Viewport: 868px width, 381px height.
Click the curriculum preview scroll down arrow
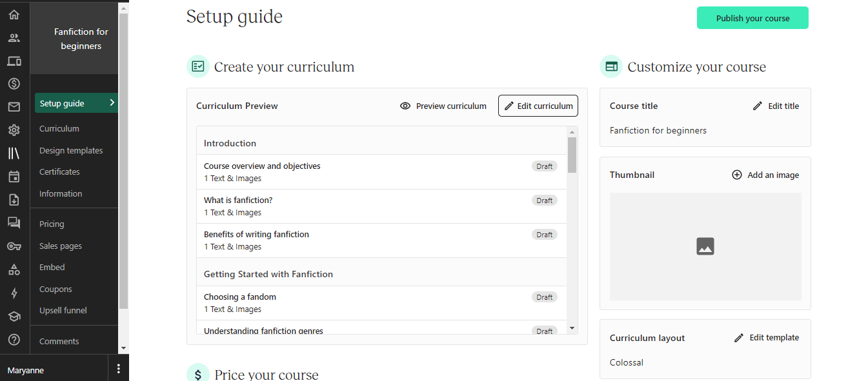572,328
